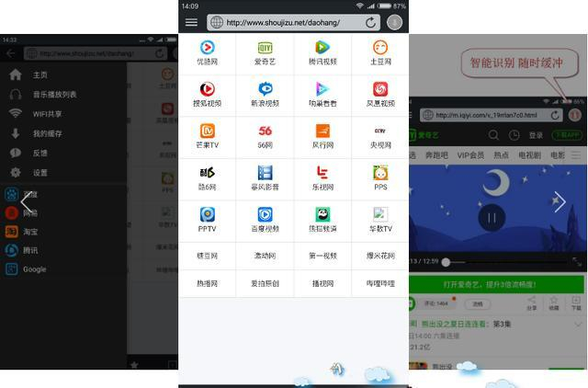588x388 pixels.
Task: Reload the shoujizu.net page in center browser
Action: (370, 23)
